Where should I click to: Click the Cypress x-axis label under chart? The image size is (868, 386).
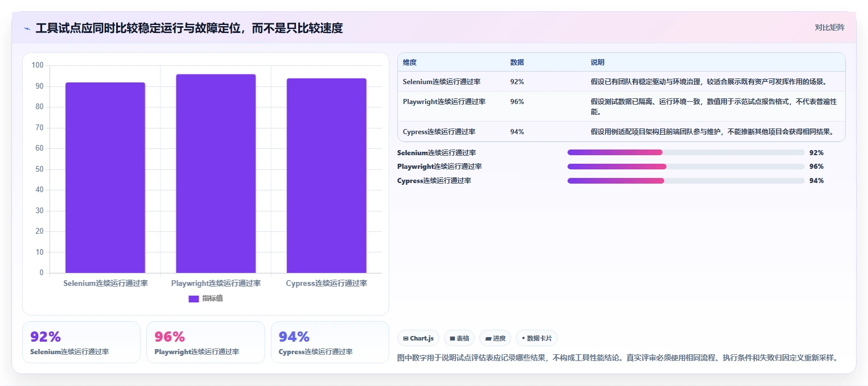click(x=326, y=283)
